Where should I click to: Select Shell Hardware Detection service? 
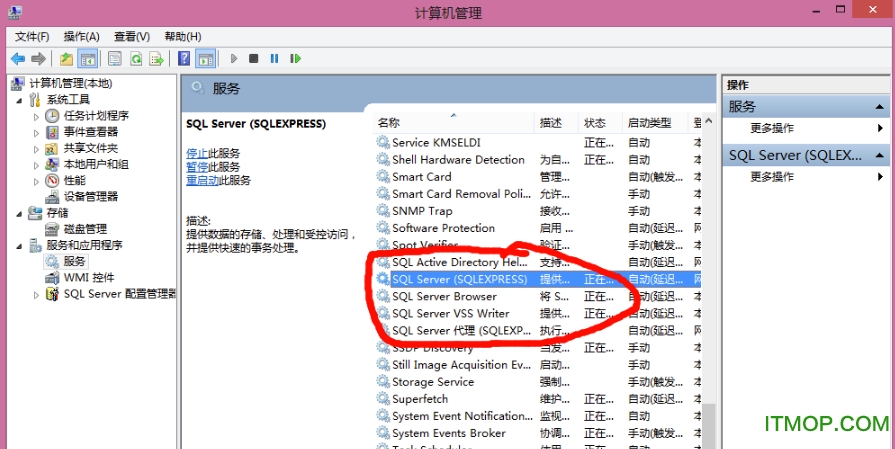[538, 160]
